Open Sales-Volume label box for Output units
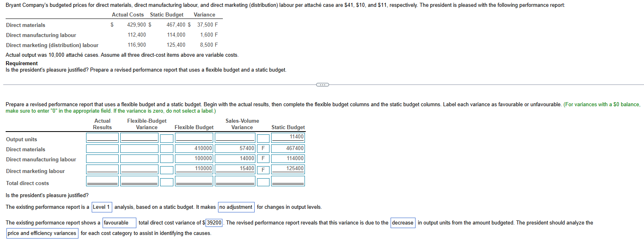 coord(263,139)
